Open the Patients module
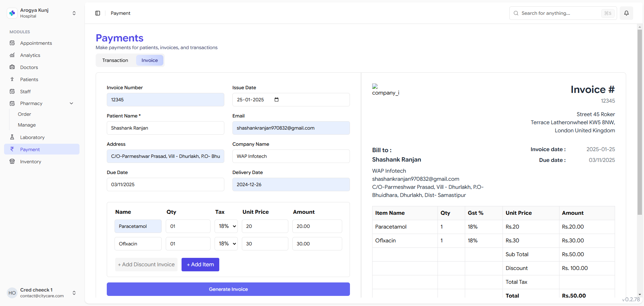644x306 pixels. 42,79
